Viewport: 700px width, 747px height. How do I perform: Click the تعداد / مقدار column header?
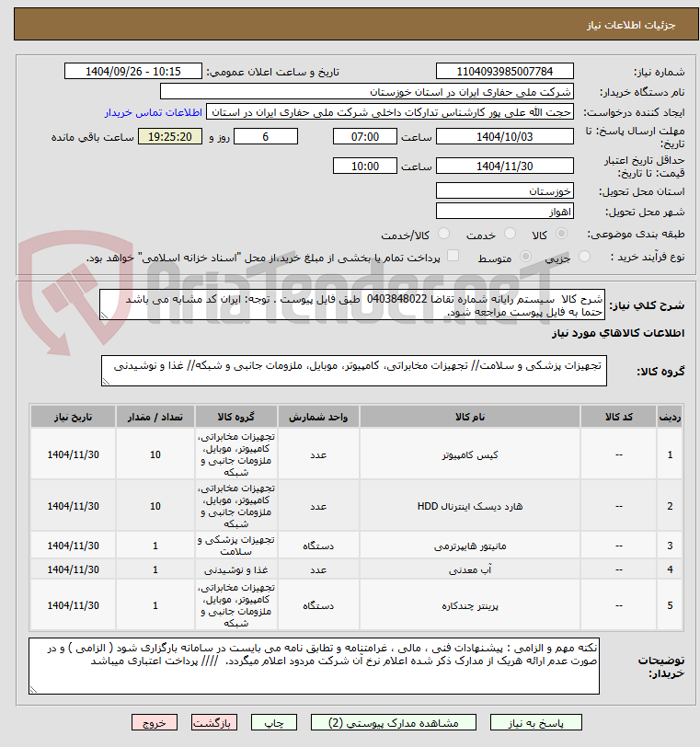click(155, 417)
